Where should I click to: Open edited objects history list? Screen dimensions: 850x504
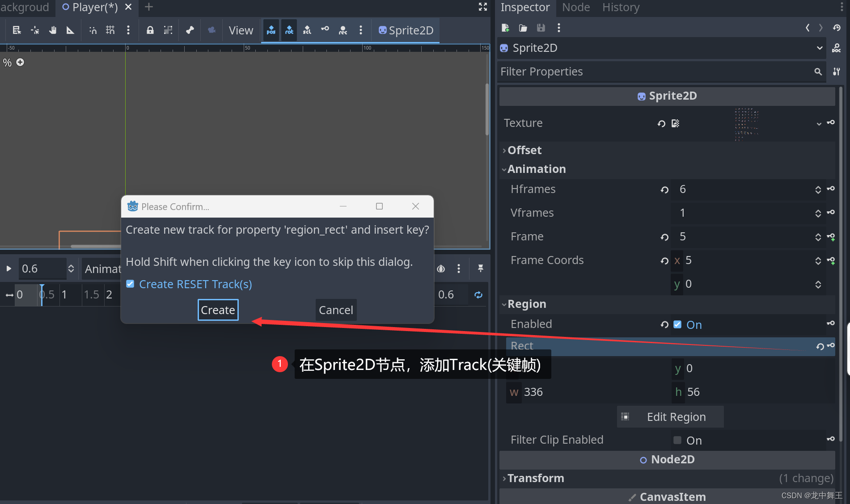pos(837,28)
